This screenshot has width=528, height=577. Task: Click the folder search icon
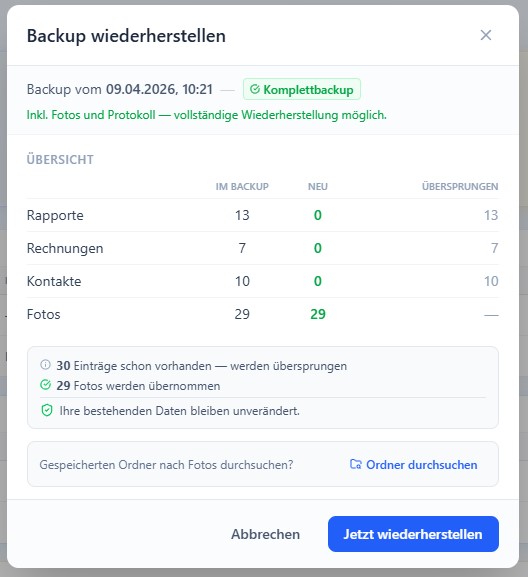pos(355,464)
